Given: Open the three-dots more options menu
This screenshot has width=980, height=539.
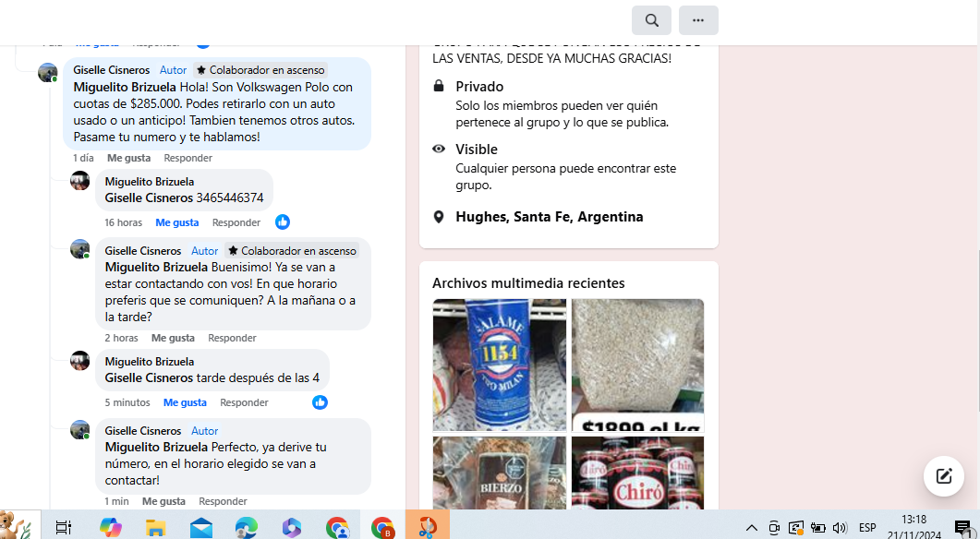Looking at the screenshot, I should pos(698,20).
